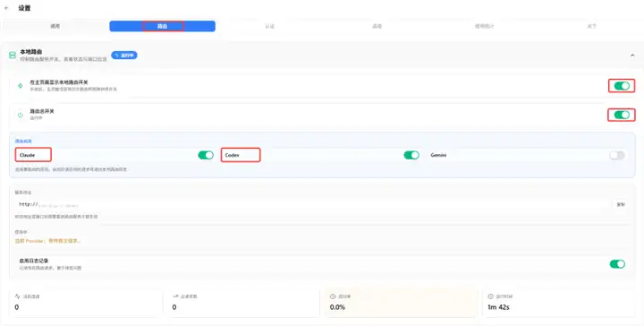Image resolution: width=644 pixels, height=326 pixels.
Task: Click the Claude app label
Action: click(27, 155)
